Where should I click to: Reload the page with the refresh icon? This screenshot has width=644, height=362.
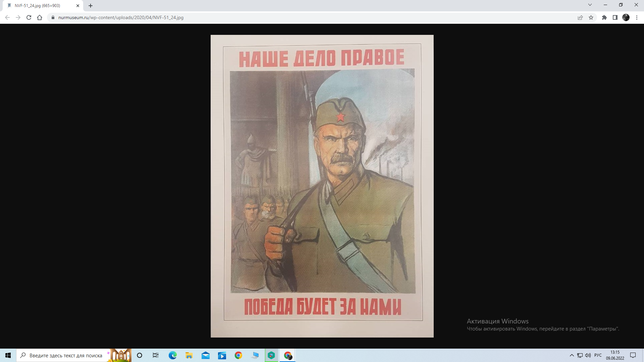[x=29, y=17]
